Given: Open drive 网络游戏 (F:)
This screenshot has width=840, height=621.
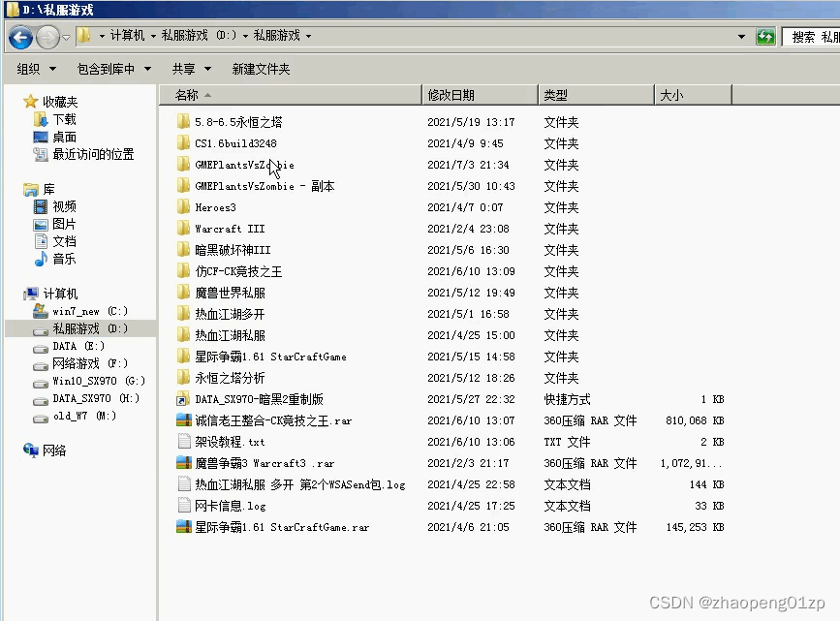Looking at the screenshot, I should [x=90, y=364].
